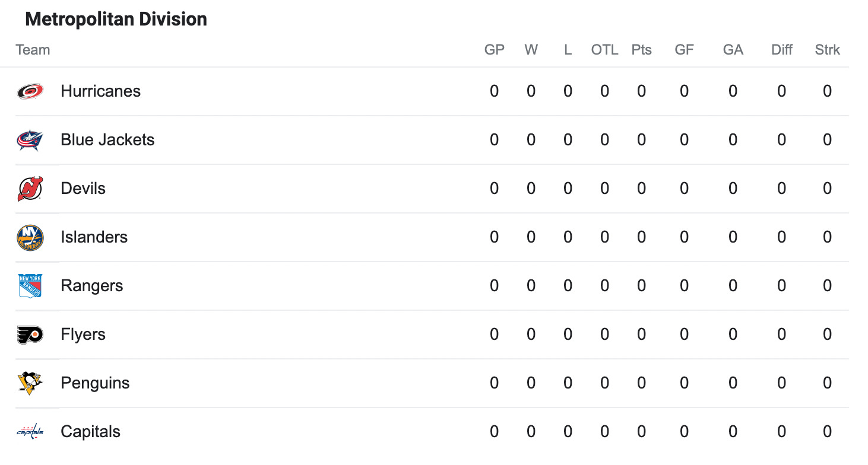Click the Team column header
The height and width of the screenshot is (465, 868).
tap(33, 50)
